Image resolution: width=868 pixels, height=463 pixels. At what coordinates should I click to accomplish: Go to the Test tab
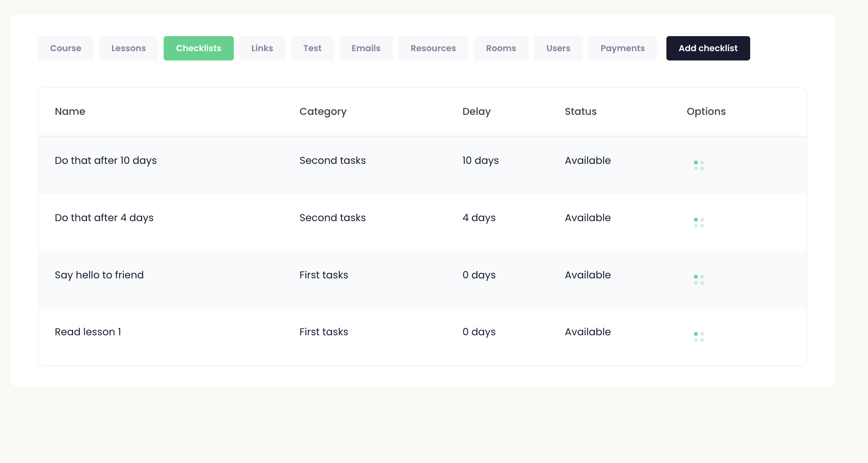coord(312,48)
